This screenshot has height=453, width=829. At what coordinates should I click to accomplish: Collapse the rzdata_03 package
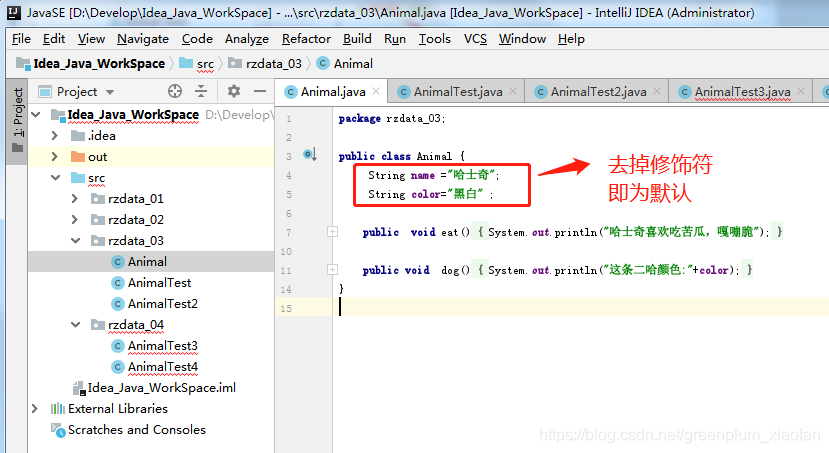coord(76,241)
